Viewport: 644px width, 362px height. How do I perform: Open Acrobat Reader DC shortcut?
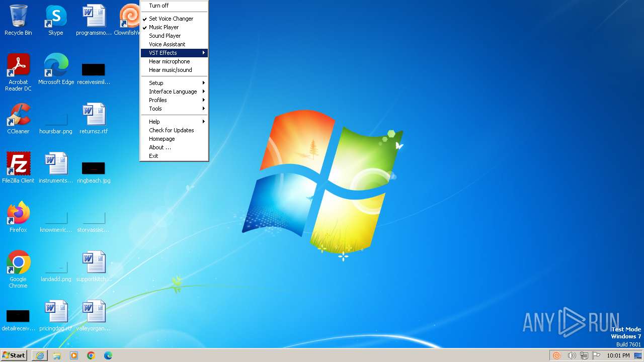pos(18,72)
